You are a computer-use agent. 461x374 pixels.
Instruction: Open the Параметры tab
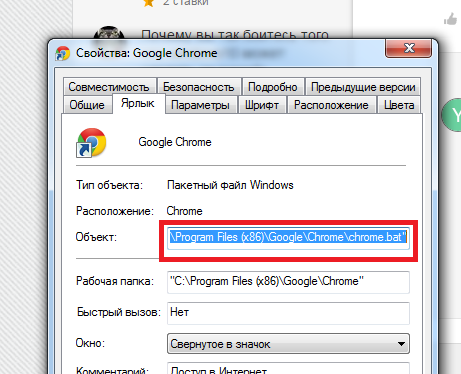[201, 105]
